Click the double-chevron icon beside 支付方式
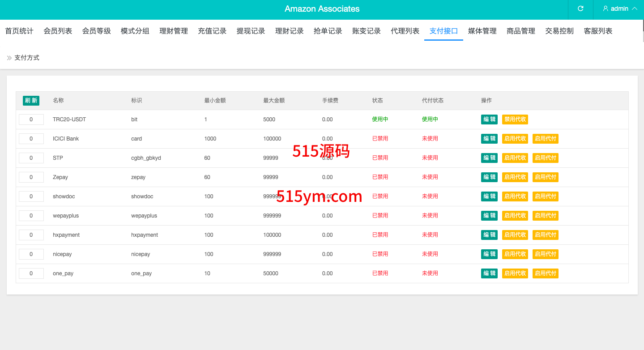 pyautogui.click(x=9, y=58)
